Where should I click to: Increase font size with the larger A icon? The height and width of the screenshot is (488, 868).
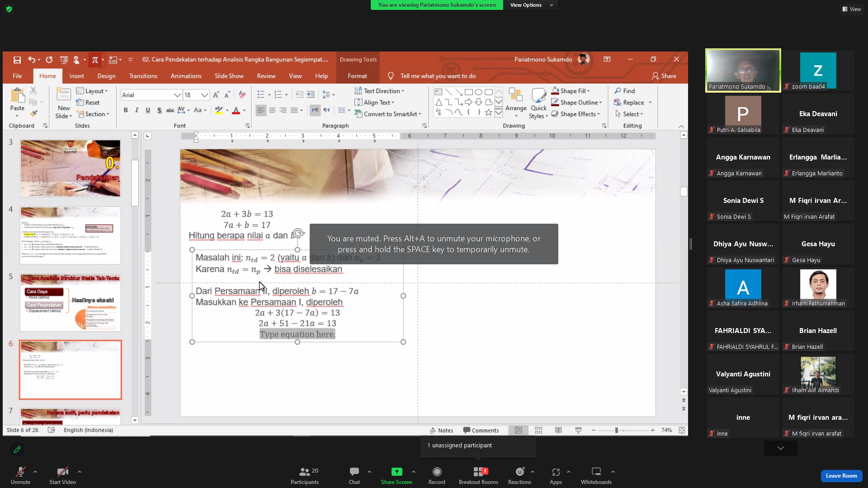[x=216, y=95]
